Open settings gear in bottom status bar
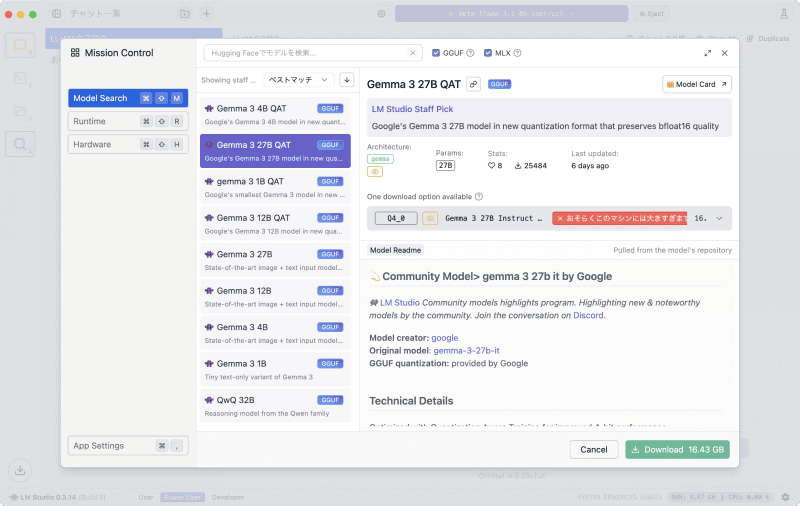Image resolution: width=800 pixels, height=506 pixels. tap(785, 497)
